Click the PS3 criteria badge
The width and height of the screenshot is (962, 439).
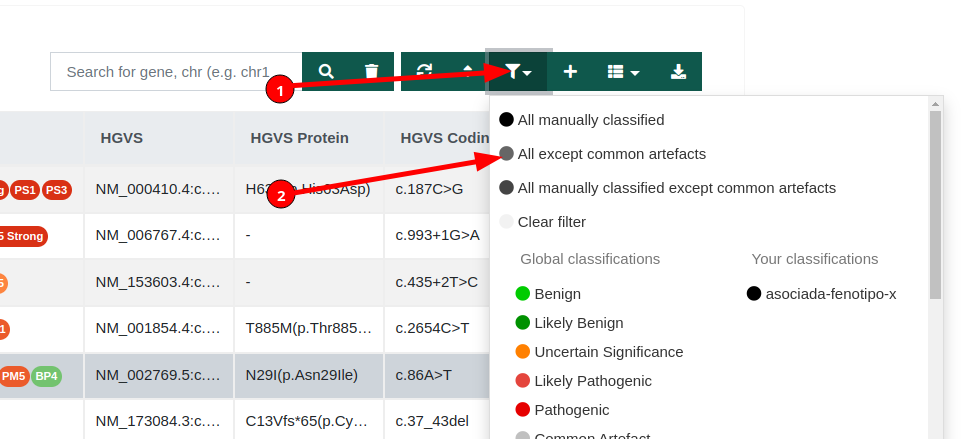click(56, 190)
